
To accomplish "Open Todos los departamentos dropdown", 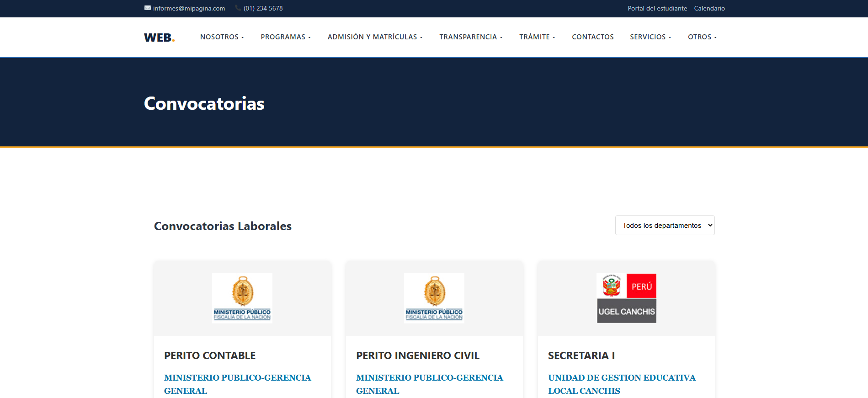I will coord(665,226).
